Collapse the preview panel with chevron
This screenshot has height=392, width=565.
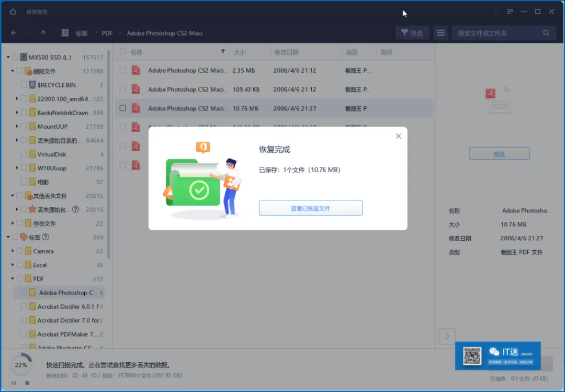tap(447, 337)
